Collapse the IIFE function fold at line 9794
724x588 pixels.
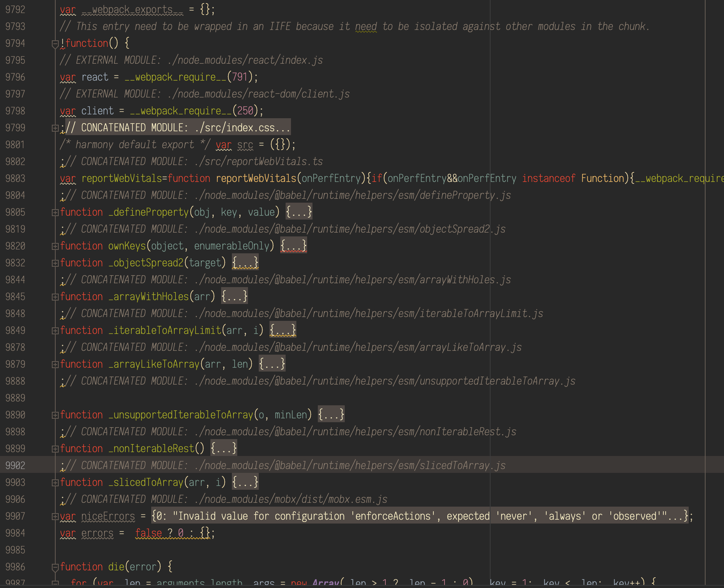tap(55, 44)
